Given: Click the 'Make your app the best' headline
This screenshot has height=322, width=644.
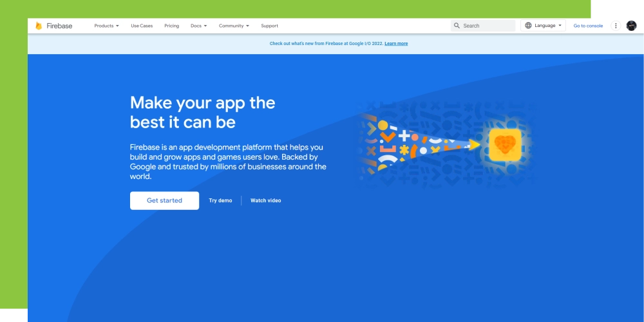Looking at the screenshot, I should pos(202,112).
